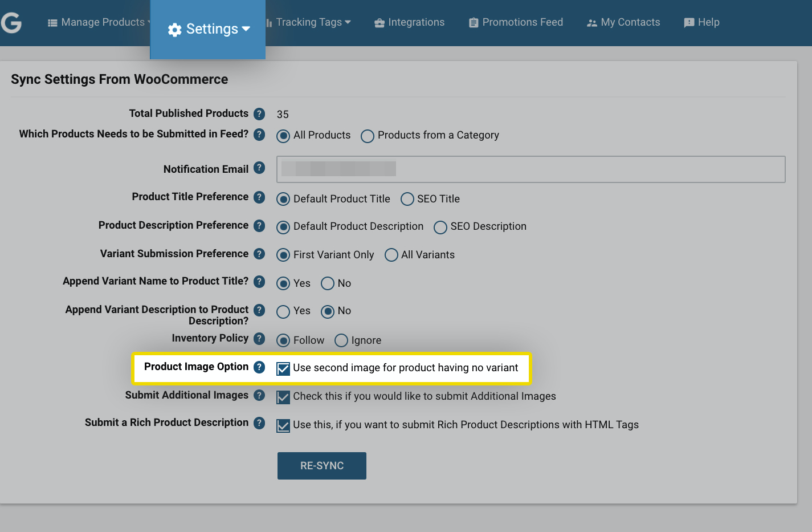Choose Default Product Description radio

tap(283, 228)
